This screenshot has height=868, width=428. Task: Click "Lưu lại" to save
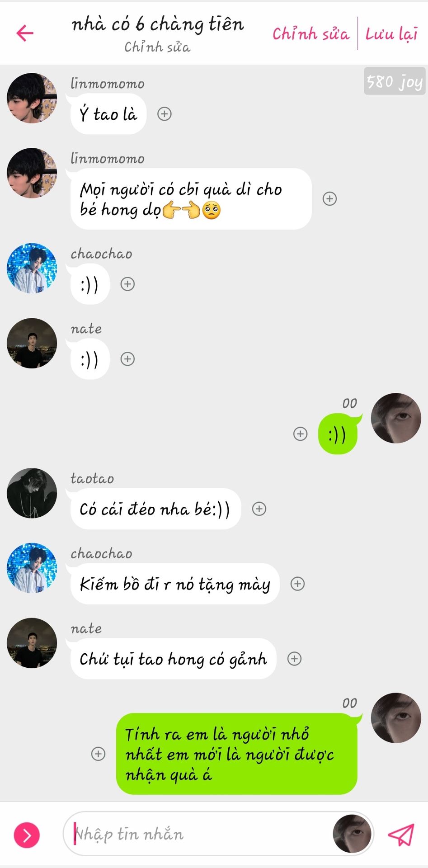tap(391, 34)
